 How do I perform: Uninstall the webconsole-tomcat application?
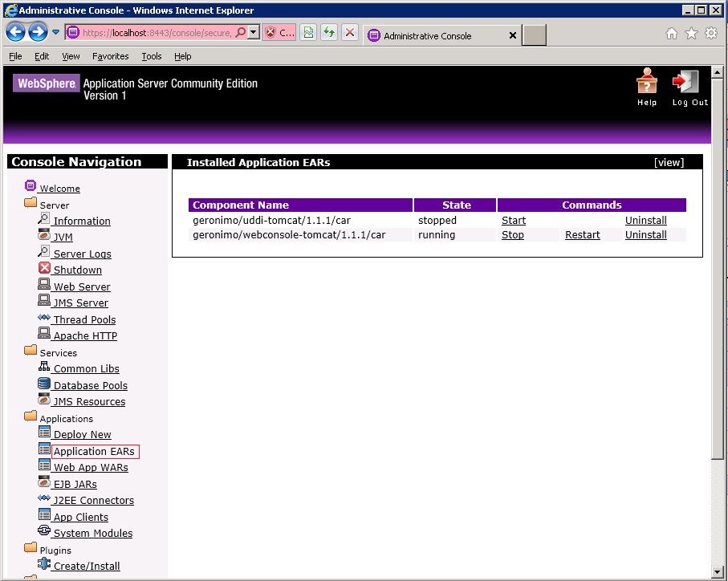coord(646,235)
